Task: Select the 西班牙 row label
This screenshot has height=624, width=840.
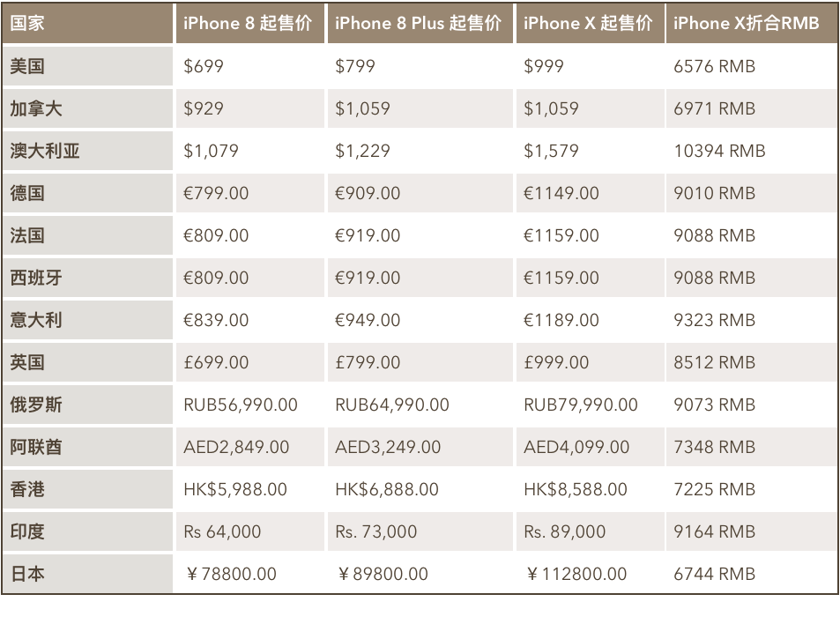Action: pyautogui.click(x=36, y=278)
